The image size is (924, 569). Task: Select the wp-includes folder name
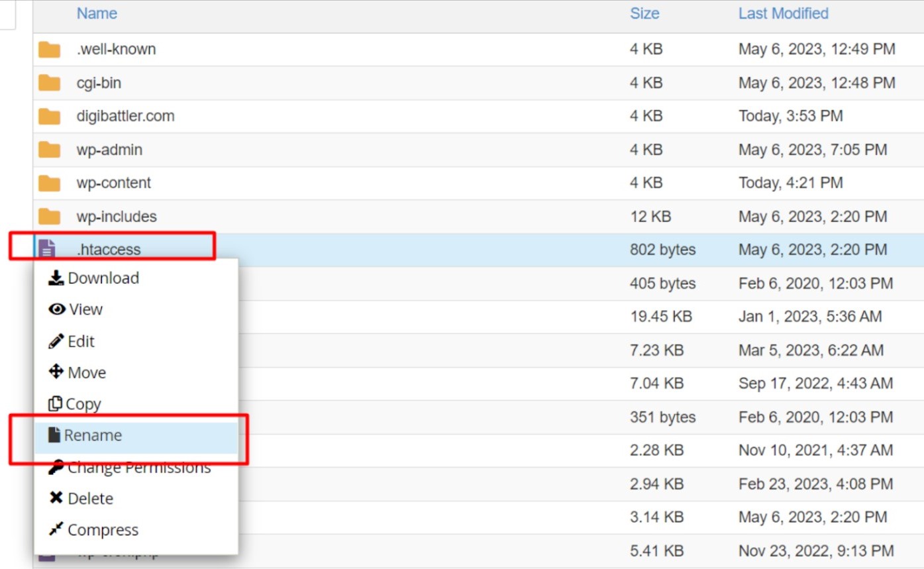coord(116,217)
